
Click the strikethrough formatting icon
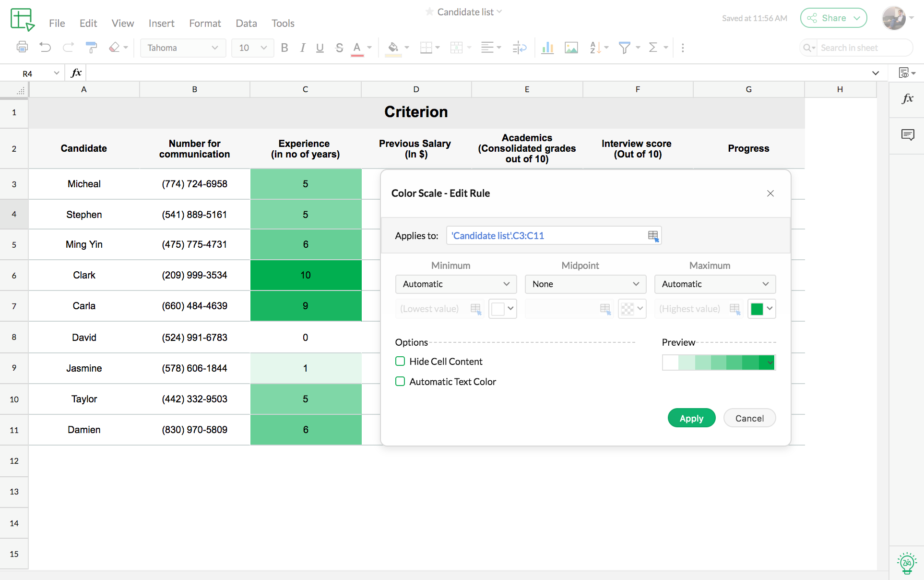(x=338, y=48)
